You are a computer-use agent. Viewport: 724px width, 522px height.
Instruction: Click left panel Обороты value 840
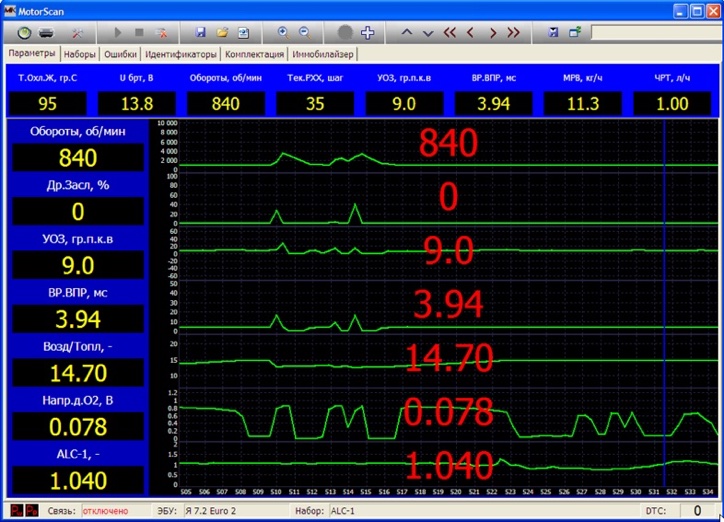[78, 157]
